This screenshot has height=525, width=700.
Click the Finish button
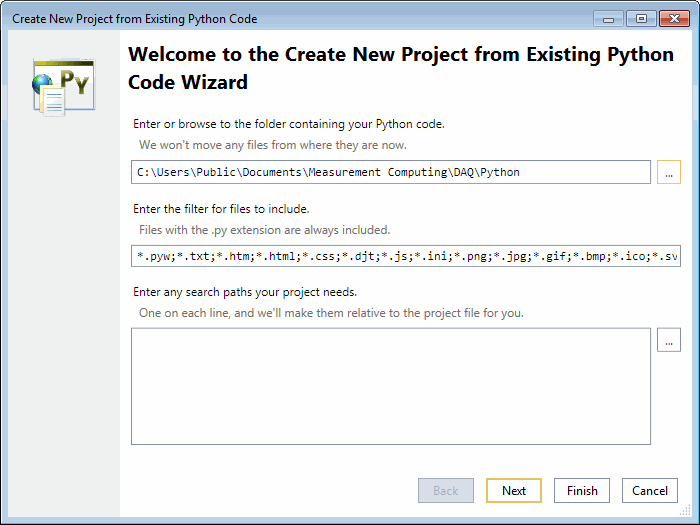pyautogui.click(x=582, y=491)
